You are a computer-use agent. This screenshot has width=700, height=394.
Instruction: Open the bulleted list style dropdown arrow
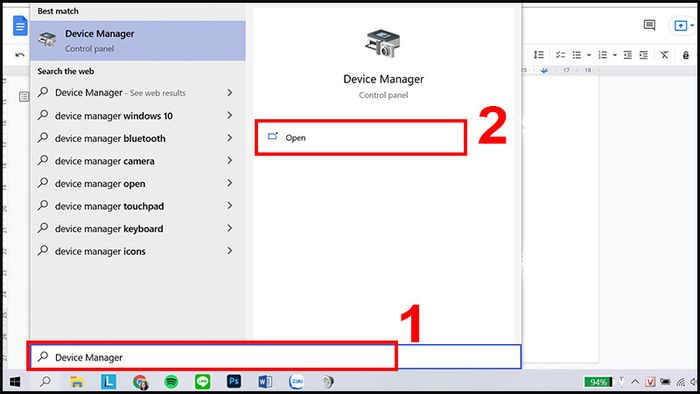point(589,55)
